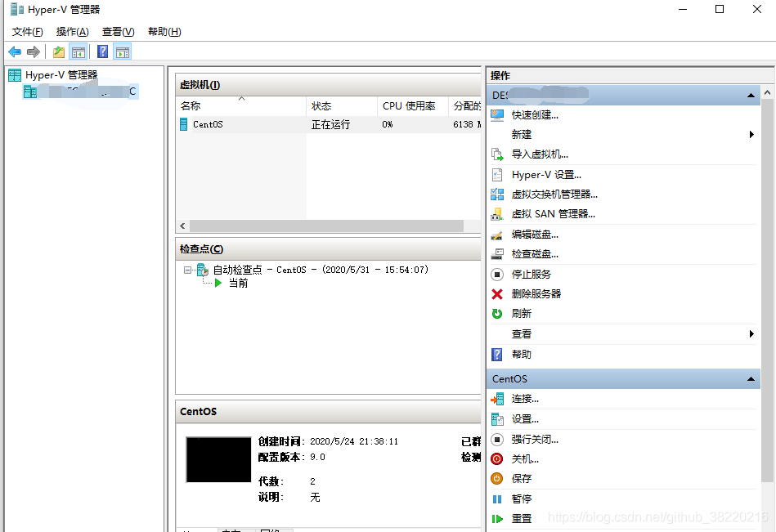The image size is (776, 532).
Task: Click the Hyper-V 设置 document icon
Action: [497, 175]
